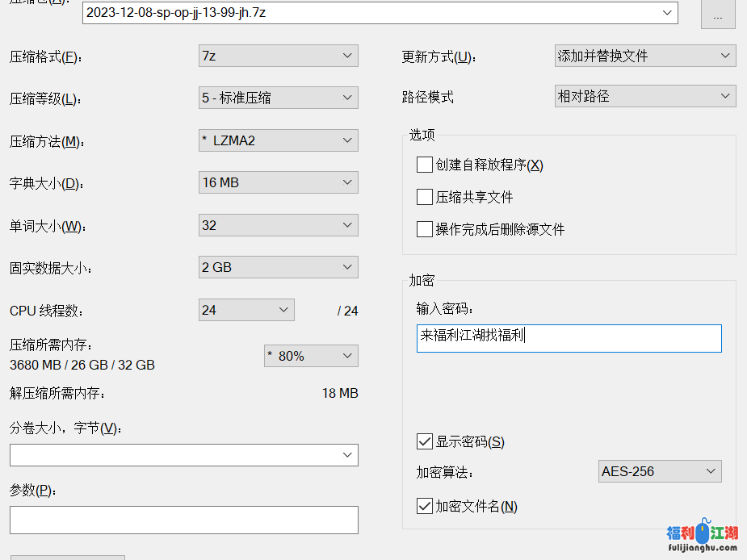Click the browse "..." button for archive path
This screenshot has height=560, width=747.
[x=718, y=15]
